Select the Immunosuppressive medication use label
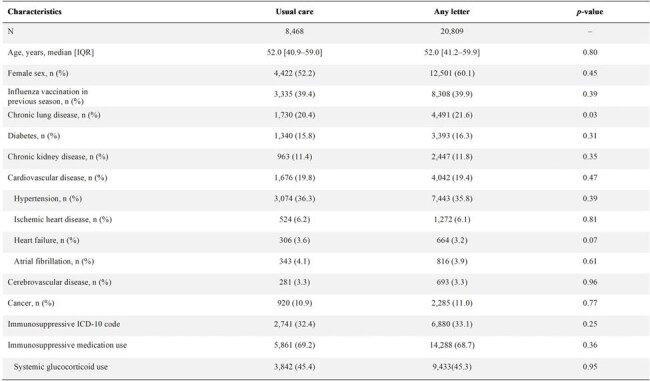This screenshot has width=650, height=381. click(x=67, y=345)
